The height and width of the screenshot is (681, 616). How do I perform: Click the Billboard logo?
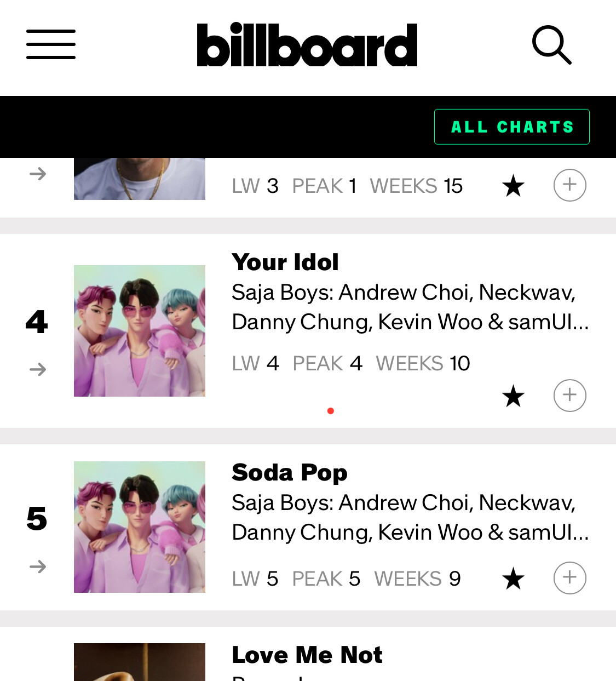coord(307,45)
